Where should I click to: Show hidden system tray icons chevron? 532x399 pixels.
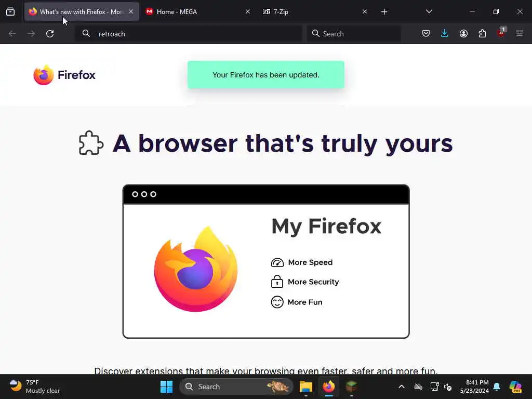pyautogui.click(x=402, y=387)
